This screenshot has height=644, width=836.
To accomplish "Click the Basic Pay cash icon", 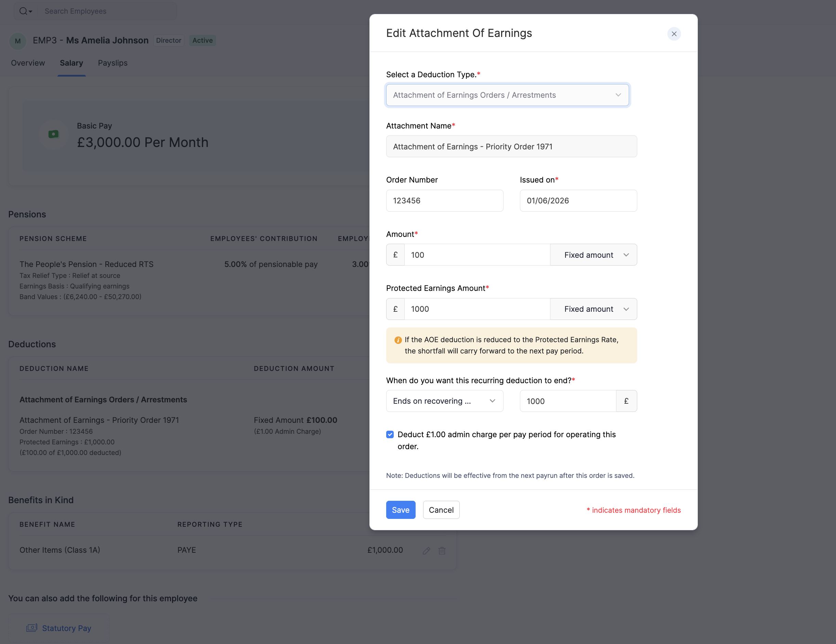I will coord(54,134).
